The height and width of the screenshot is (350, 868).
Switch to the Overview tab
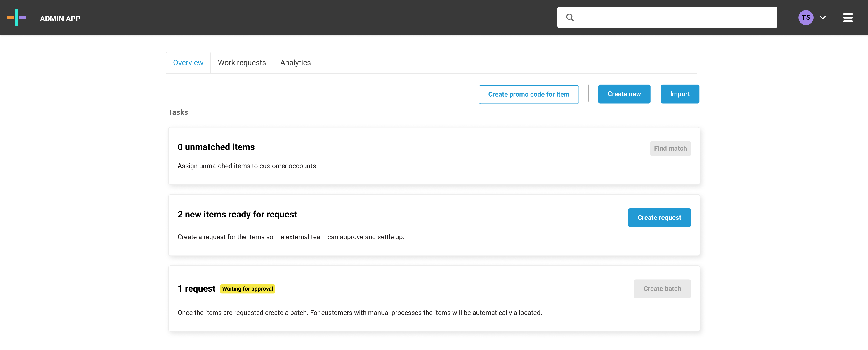(x=188, y=63)
